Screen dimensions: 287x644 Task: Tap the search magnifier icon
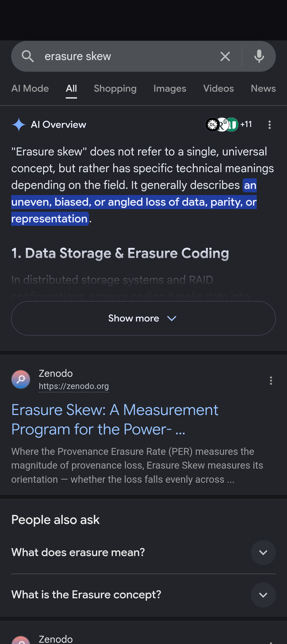[x=28, y=56]
